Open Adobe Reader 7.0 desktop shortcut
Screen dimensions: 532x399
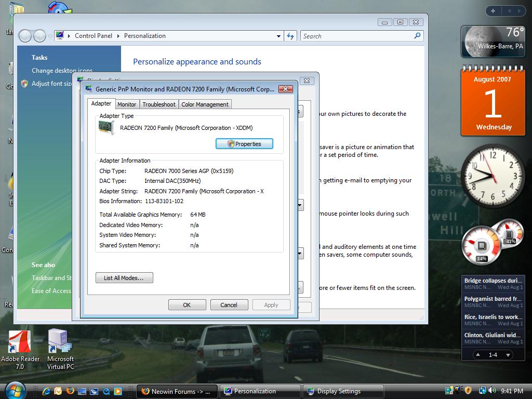(20, 345)
